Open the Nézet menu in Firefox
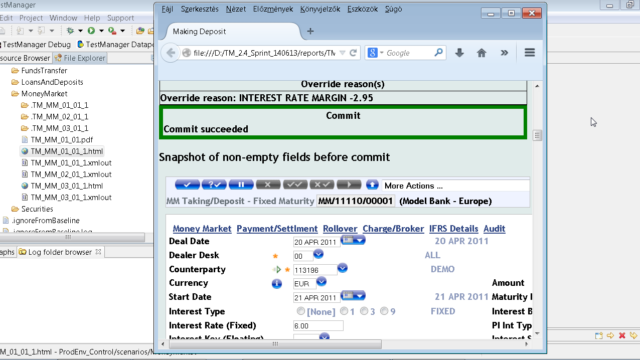The width and height of the screenshot is (640, 360). pyautogui.click(x=236, y=9)
